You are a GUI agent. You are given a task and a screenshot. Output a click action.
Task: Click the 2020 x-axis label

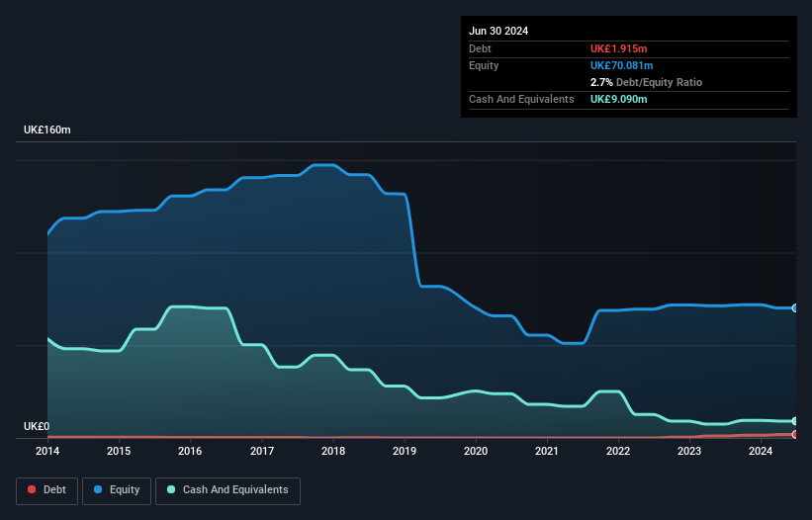click(476, 451)
